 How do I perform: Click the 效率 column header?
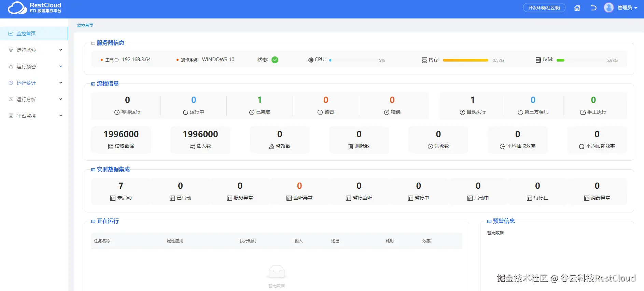pyautogui.click(x=426, y=241)
